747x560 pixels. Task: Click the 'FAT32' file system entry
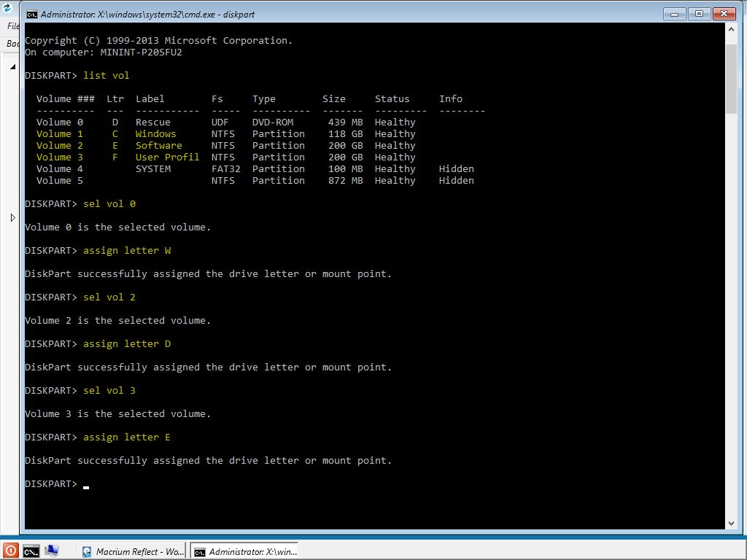(x=226, y=168)
